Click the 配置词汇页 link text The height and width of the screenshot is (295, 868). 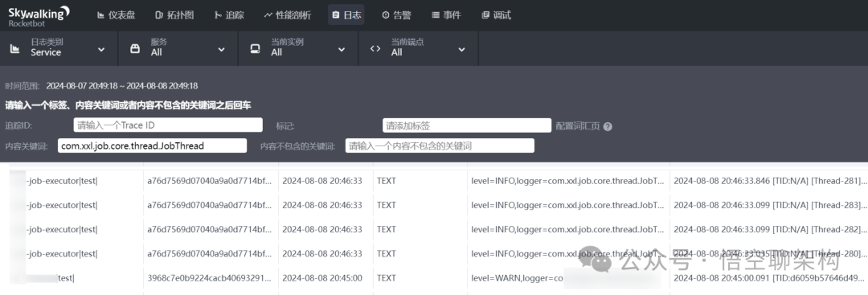coord(577,126)
